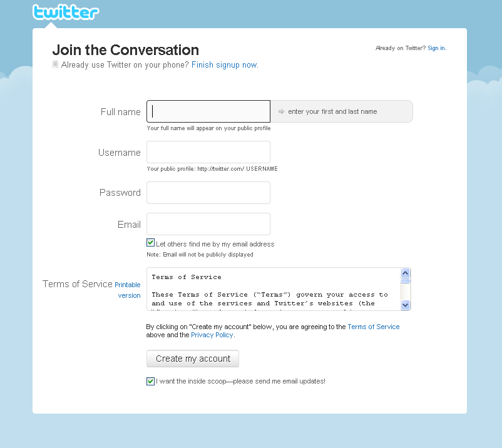The width and height of the screenshot is (502, 448).
Task: Open the Printable version link
Action: (x=128, y=290)
